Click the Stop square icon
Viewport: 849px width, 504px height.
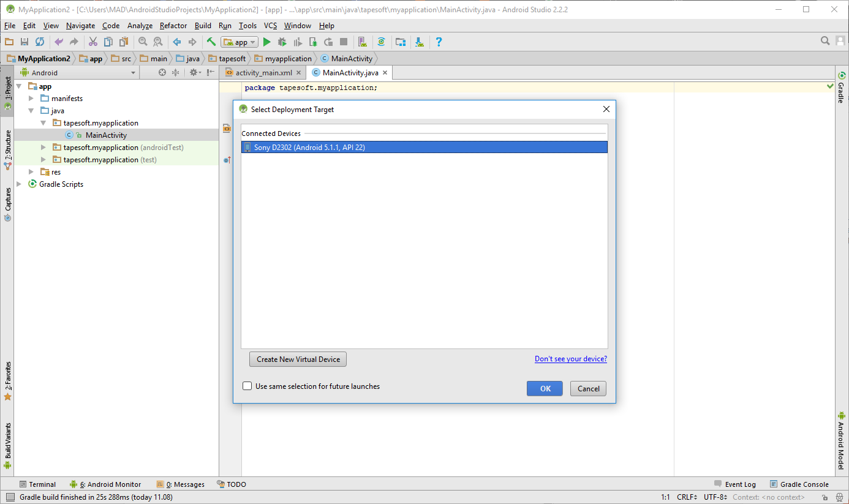(x=344, y=42)
